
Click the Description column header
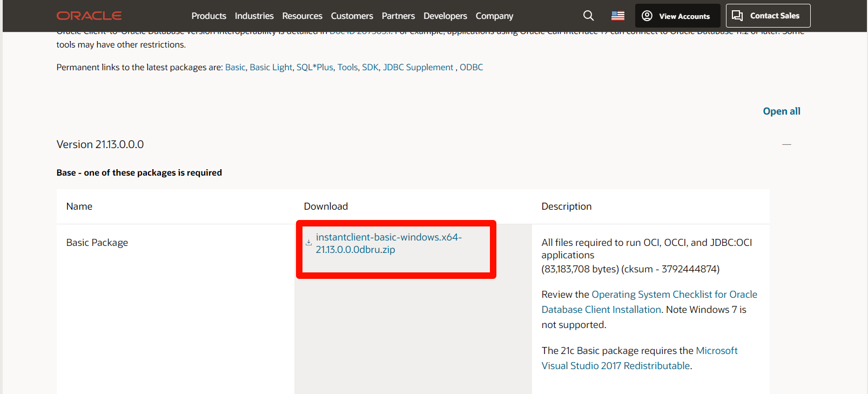click(567, 206)
